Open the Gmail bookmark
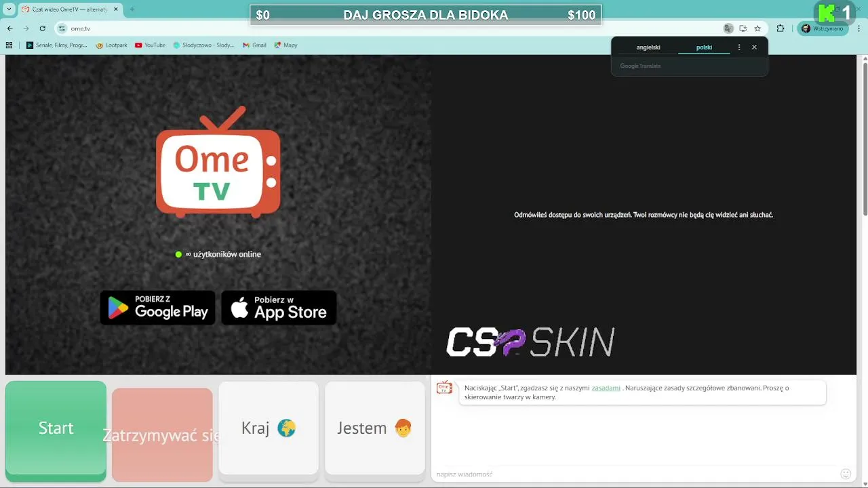Image resolution: width=868 pixels, height=488 pixels. (x=254, y=45)
